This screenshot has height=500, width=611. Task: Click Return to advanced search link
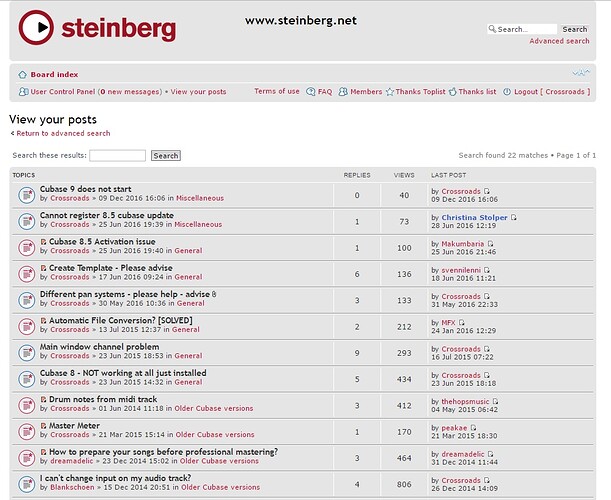[63, 133]
